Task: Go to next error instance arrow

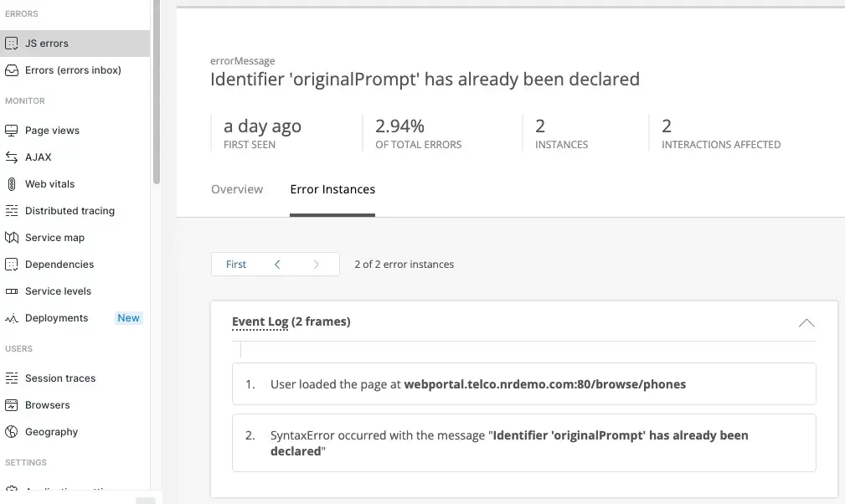Action: coord(316,265)
